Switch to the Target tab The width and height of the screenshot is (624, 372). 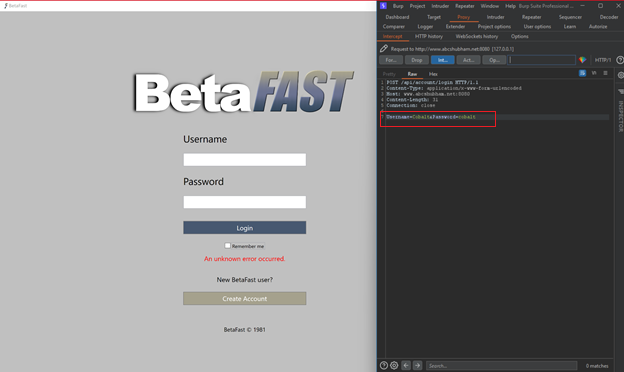tap(434, 17)
